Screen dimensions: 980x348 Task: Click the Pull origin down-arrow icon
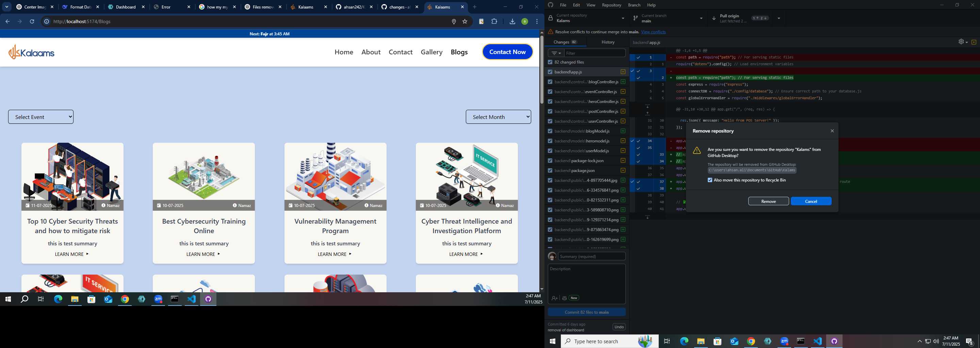pyautogui.click(x=714, y=18)
